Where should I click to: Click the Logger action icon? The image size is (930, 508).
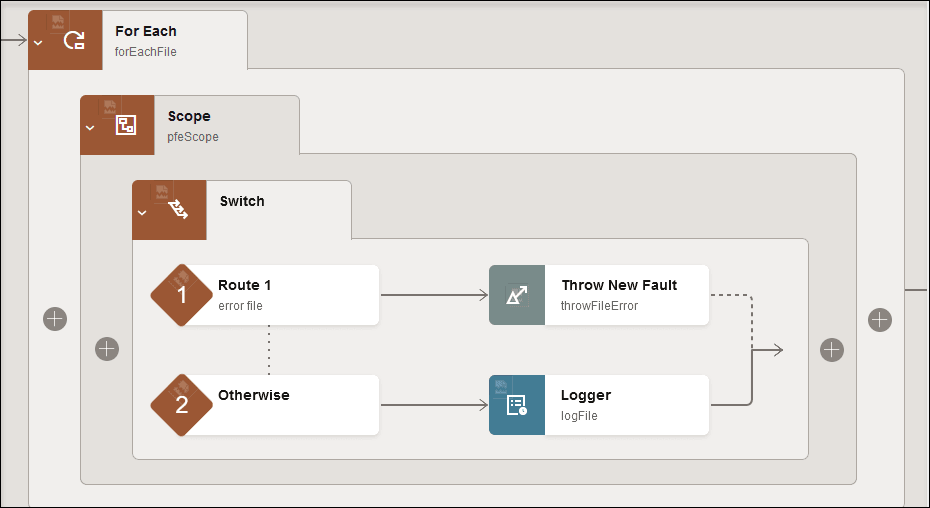517,405
